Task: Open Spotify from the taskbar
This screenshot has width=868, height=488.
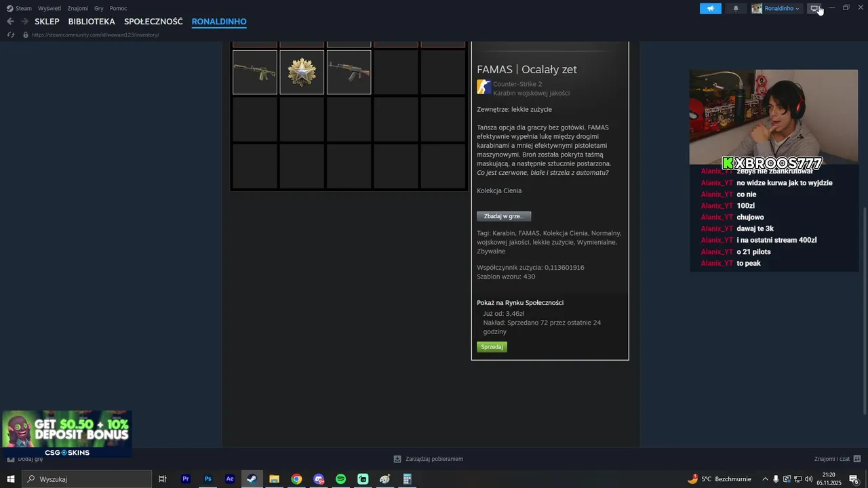Action: 340,479
